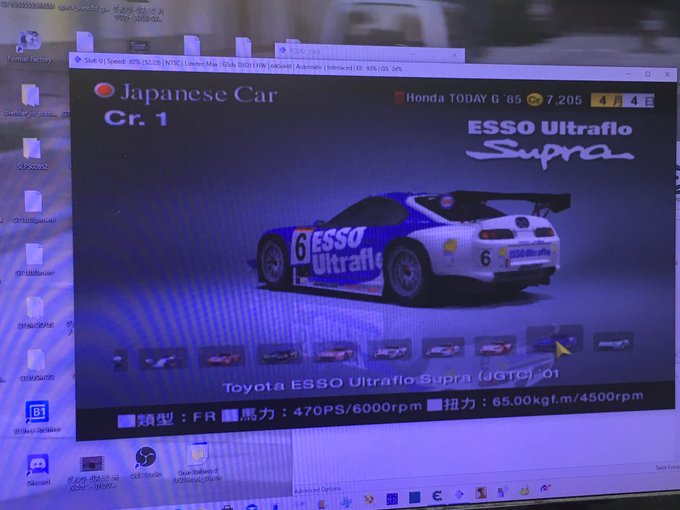Click the 'ESSO Ultraflo Supra' logo title
The image size is (680, 510).
pyautogui.click(x=550, y=143)
